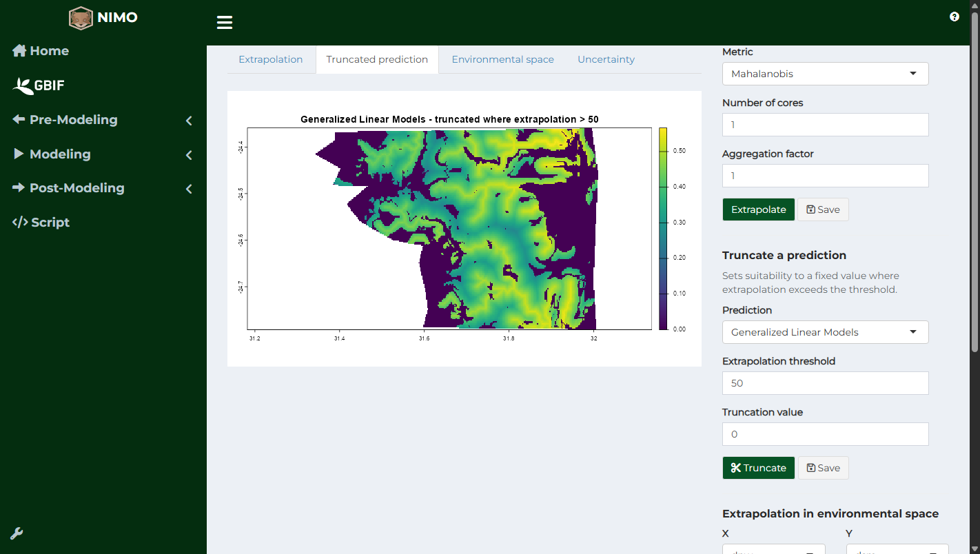Click the Extrapolate button
The image size is (980, 554).
(x=758, y=209)
